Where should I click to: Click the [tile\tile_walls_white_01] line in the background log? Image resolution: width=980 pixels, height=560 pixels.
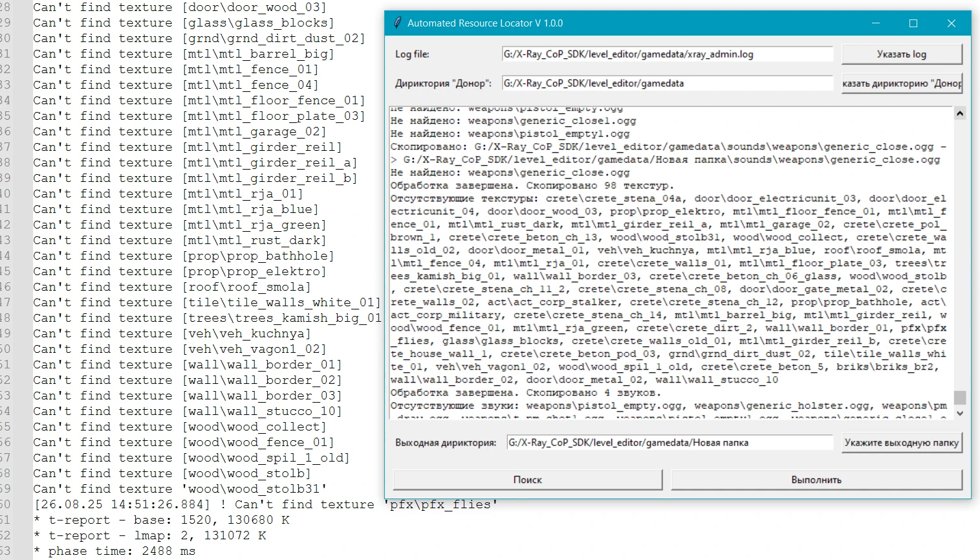[207, 303]
